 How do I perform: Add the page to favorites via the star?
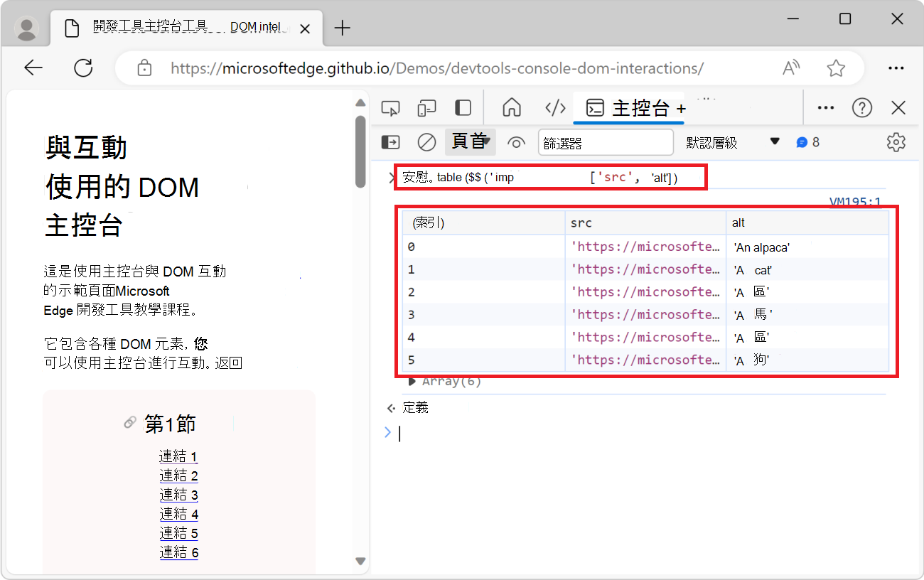(x=836, y=68)
